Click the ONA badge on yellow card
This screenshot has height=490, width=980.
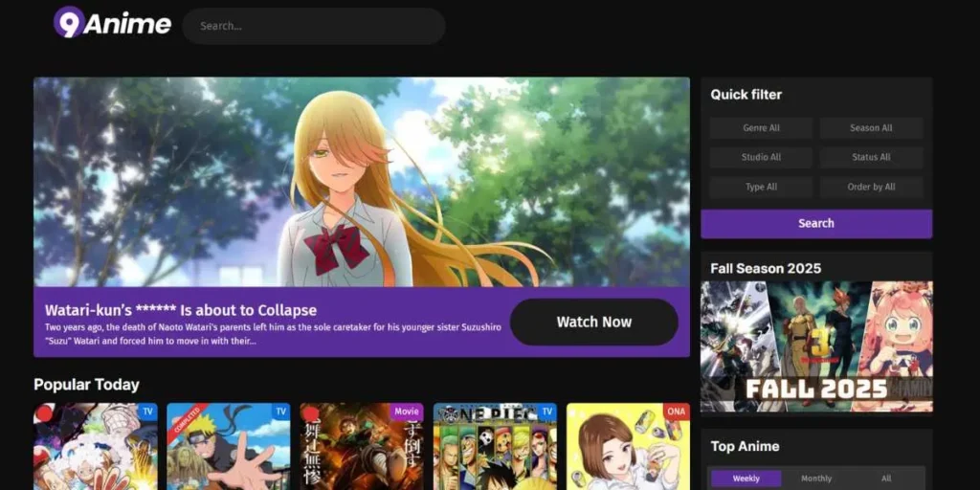pyautogui.click(x=677, y=412)
